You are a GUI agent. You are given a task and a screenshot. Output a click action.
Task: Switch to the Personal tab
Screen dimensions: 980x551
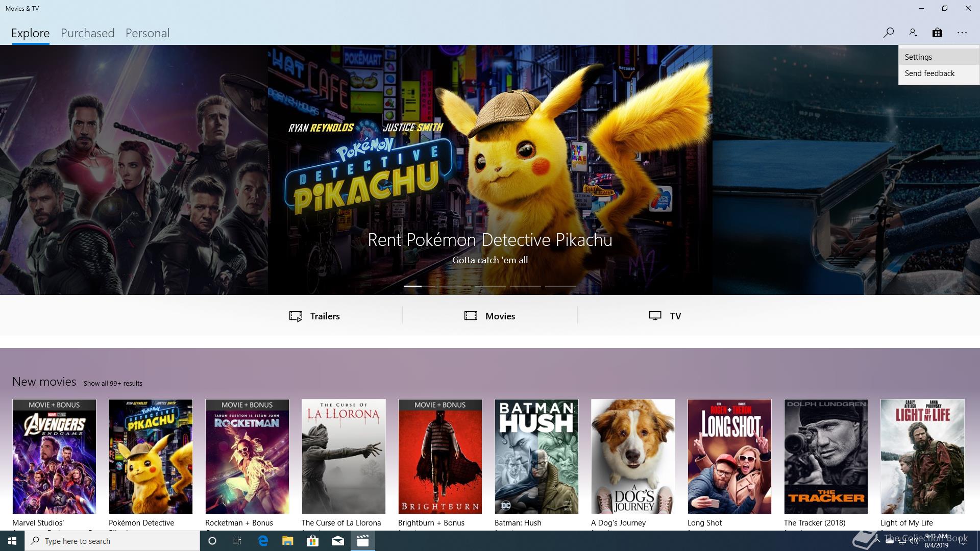tap(148, 33)
